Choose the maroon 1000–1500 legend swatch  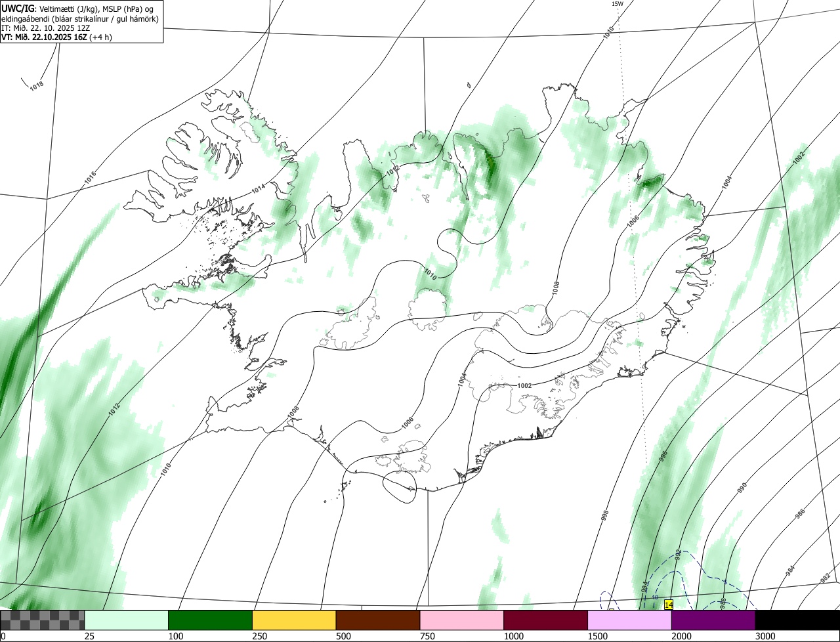tap(545, 620)
